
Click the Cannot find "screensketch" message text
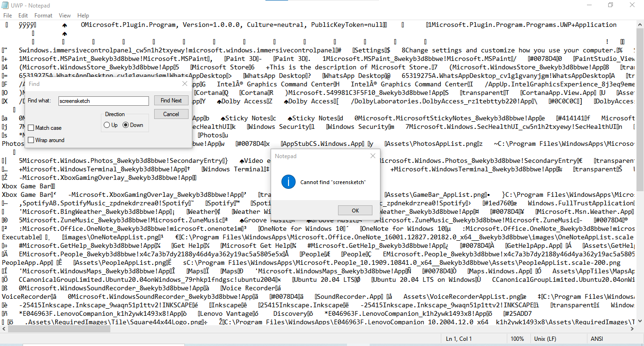point(333,182)
